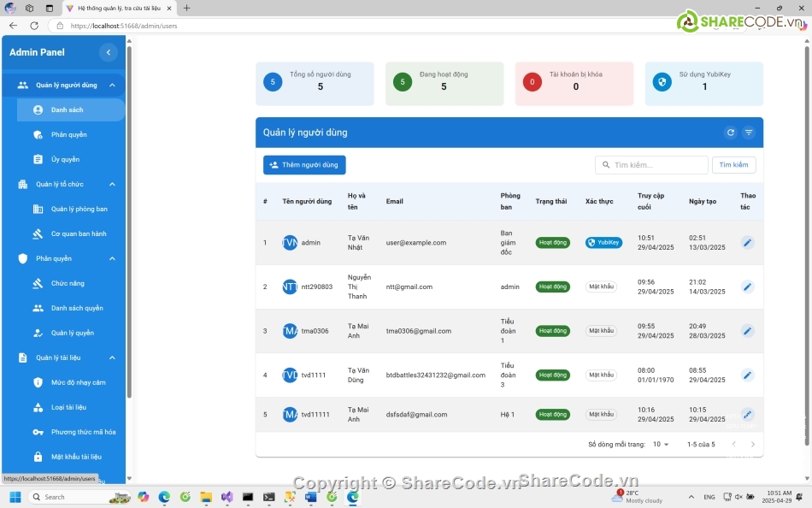Open Visual Studio from the taskbar
The image size is (812, 508).
[227, 497]
